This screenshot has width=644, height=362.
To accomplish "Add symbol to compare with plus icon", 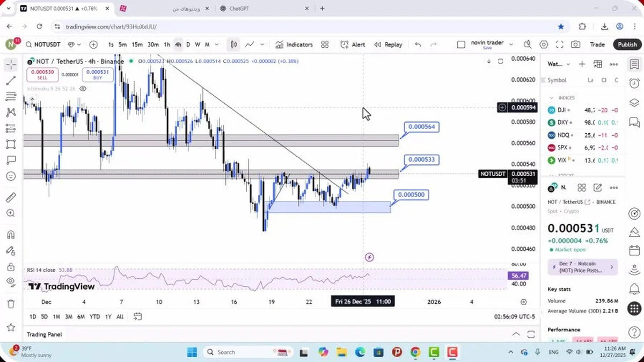I will click(x=93, y=45).
